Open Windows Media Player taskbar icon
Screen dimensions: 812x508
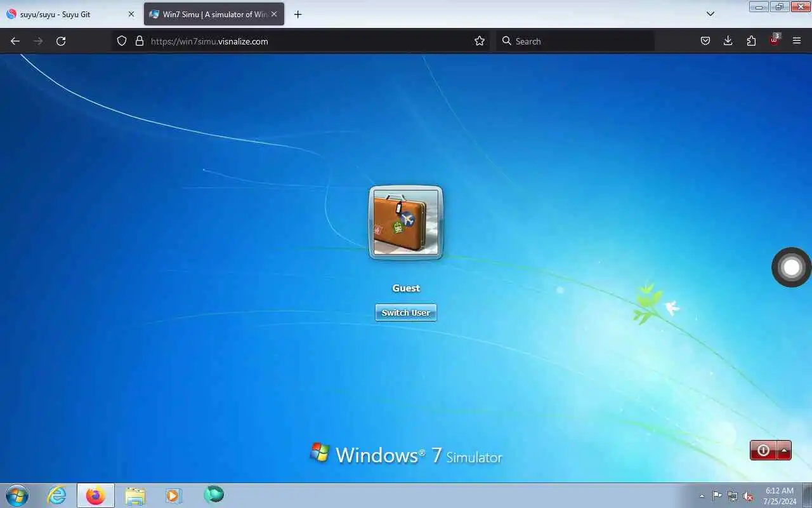[173, 495]
